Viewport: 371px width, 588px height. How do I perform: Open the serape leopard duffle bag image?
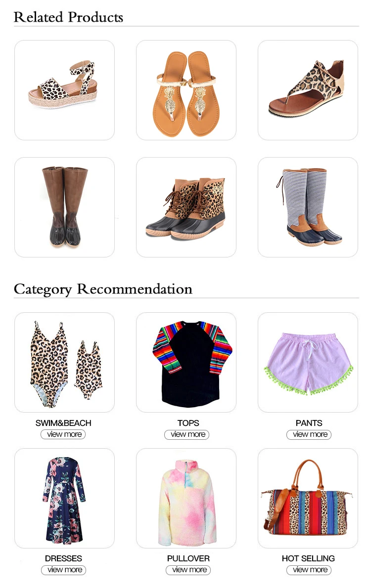308,498
